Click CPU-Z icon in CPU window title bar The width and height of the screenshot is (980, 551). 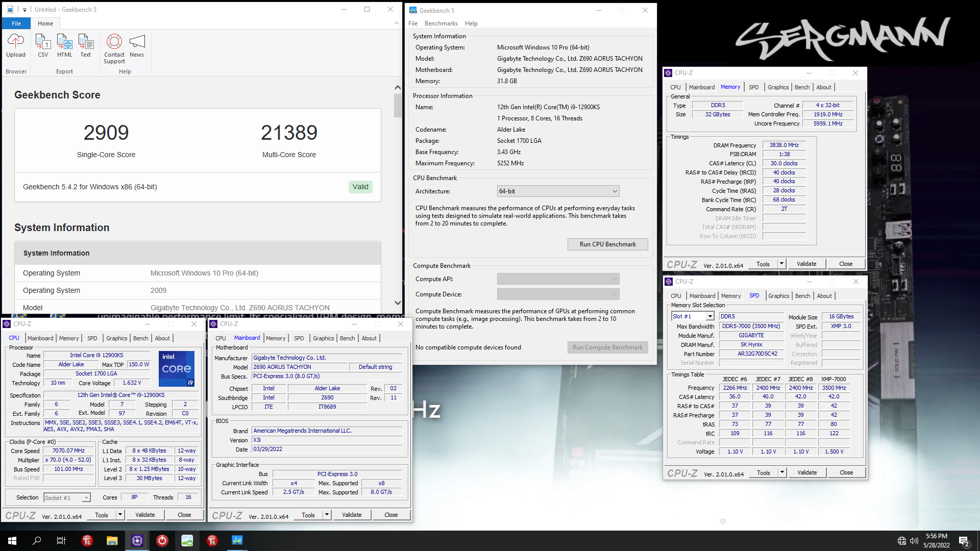(7, 324)
